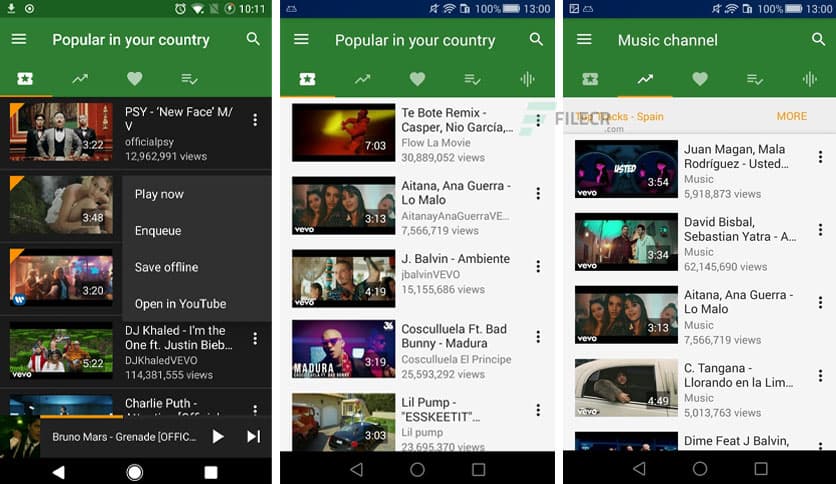This screenshot has width=836, height=484.
Task: Select Lil Pump ESSKEETIT title
Action: click(x=440, y=409)
